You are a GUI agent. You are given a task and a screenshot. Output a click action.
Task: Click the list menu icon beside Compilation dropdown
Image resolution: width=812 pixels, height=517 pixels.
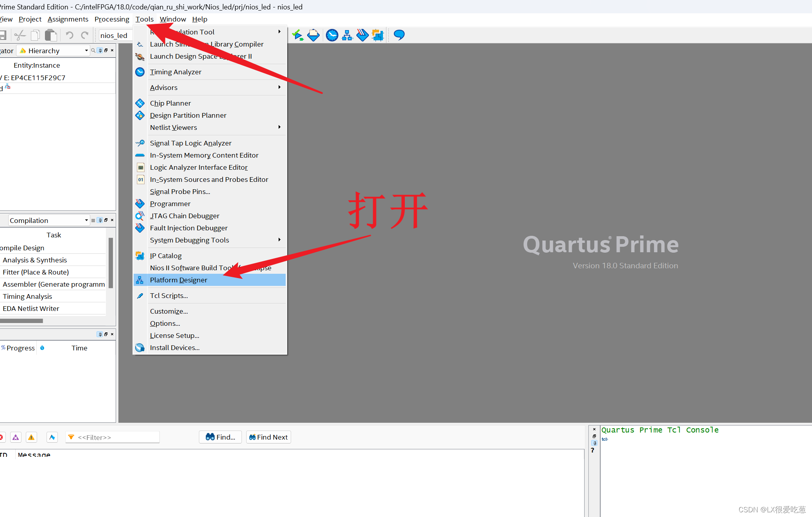click(93, 221)
